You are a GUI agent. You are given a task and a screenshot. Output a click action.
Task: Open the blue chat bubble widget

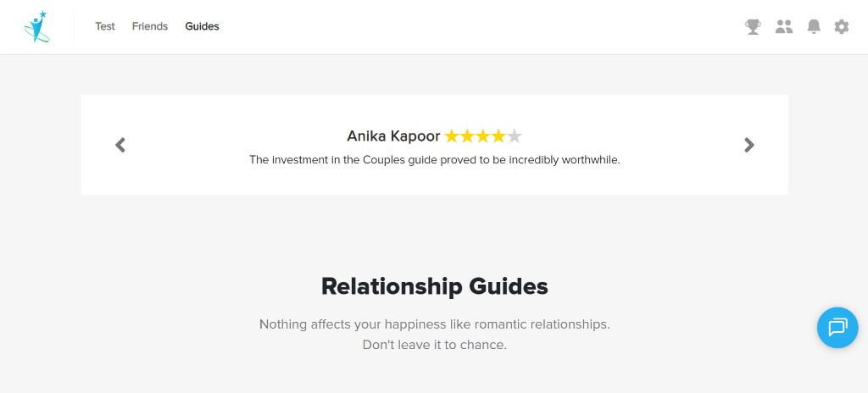coord(837,328)
